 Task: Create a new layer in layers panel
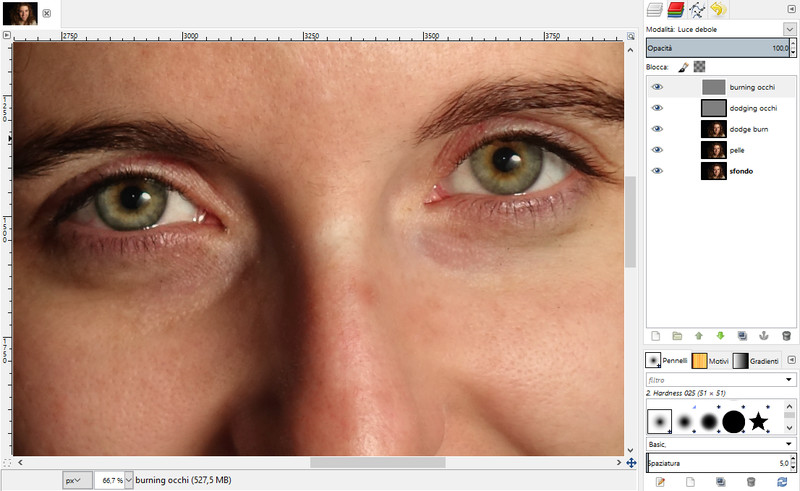click(656, 336)
